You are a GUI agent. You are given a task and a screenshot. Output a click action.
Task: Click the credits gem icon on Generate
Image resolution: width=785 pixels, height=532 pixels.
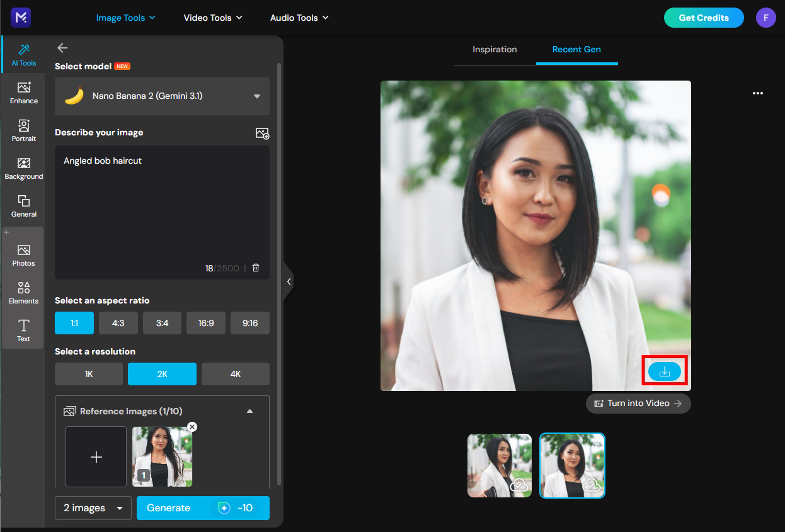(x=224, y=508)
